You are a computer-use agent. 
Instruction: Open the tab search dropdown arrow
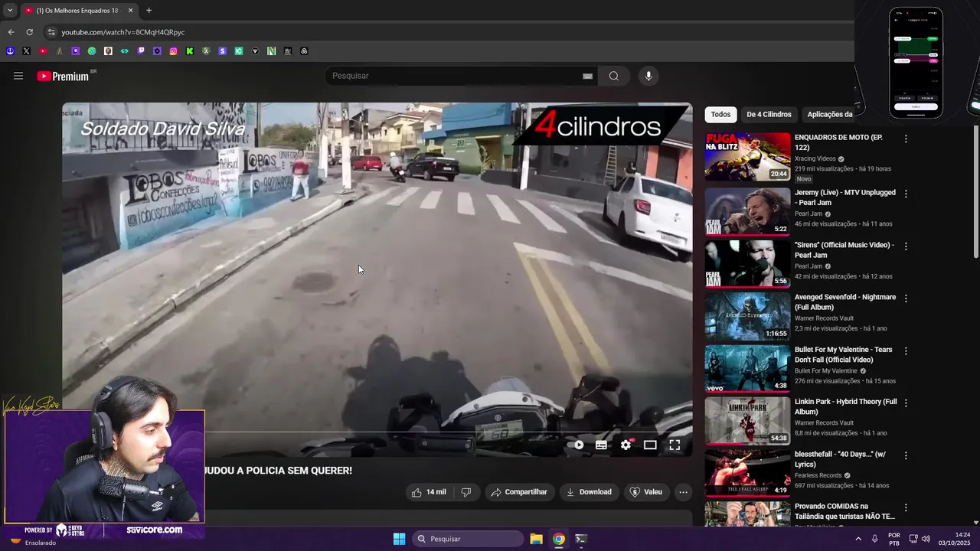click(10, 11)
